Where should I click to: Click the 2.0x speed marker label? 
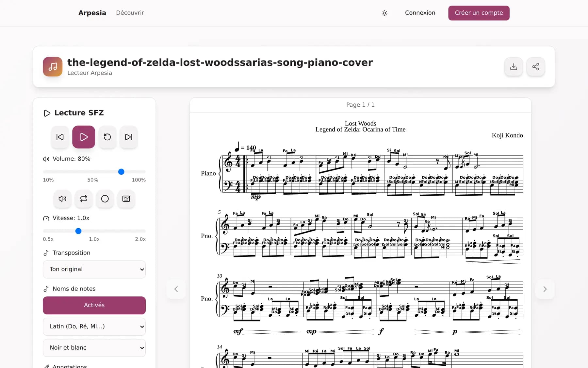coord(140,239)
